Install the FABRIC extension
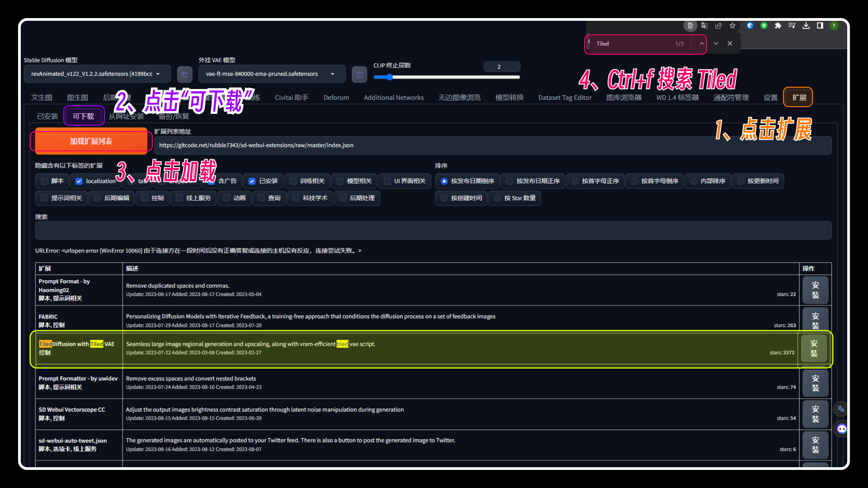Image resolution: width=868 pixels, height=488 pixels. (x=815, y=320)
